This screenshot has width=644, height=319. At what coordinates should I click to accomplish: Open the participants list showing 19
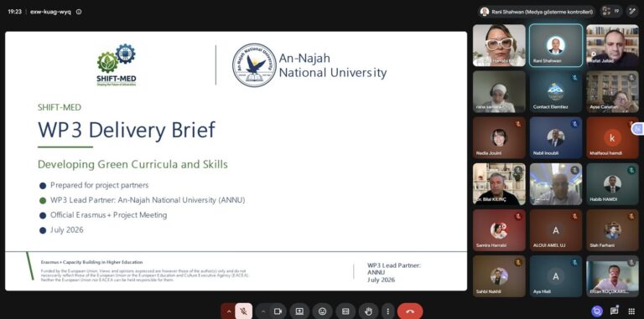pyautogui.click(x=611, y=12)
